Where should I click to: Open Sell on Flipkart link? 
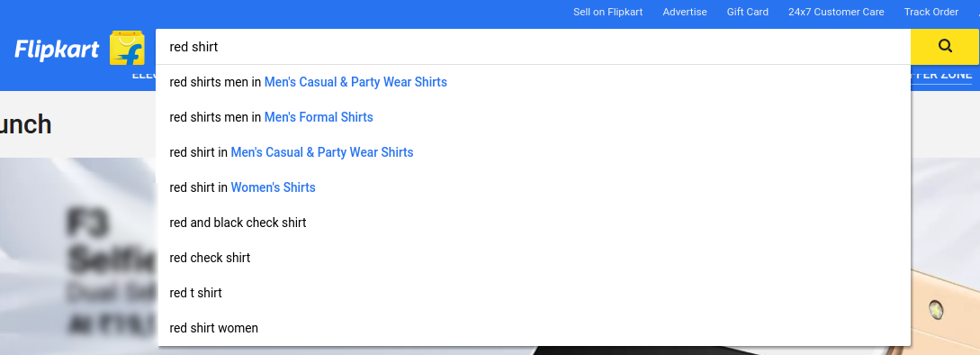[x=607, y=12]
